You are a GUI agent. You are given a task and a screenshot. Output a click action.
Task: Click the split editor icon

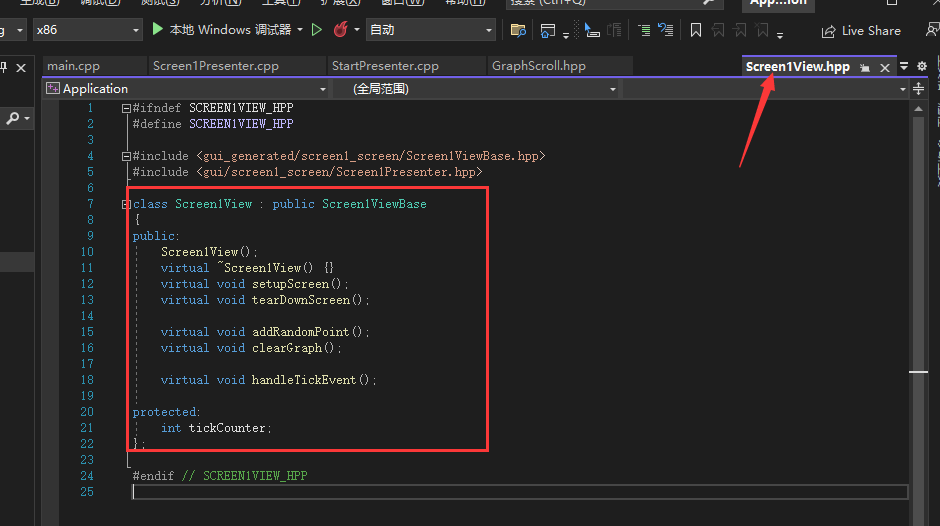(x=918, y=89)
